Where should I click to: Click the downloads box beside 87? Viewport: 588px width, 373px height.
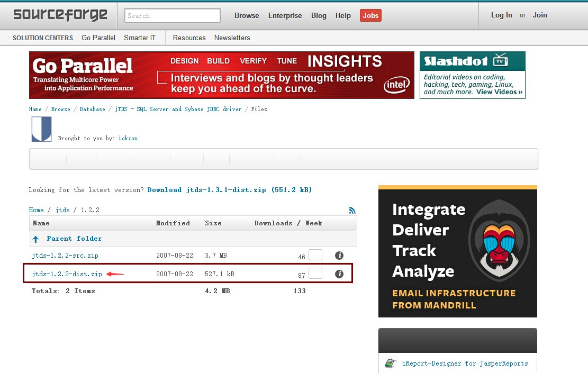pyautogui.click(x=315, y=273)
